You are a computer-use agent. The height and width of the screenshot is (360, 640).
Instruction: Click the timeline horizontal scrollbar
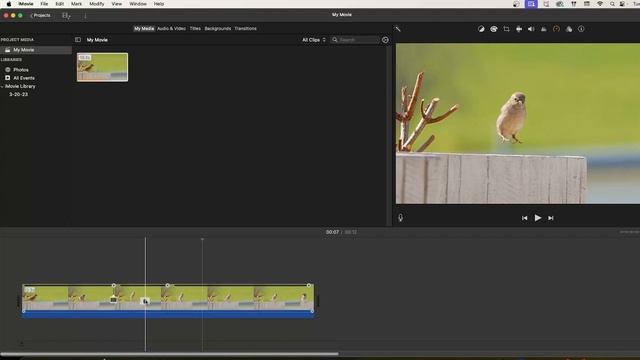[169, 354]
